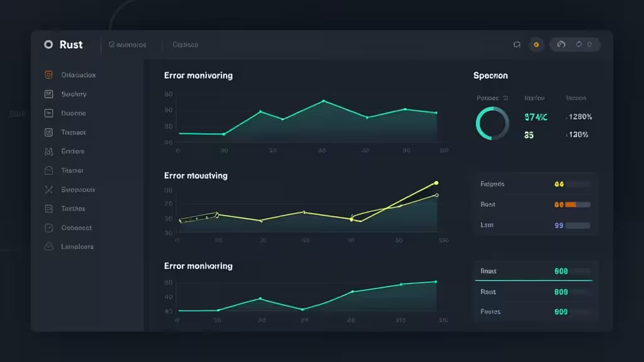This screenshot has height=362, width=644.
Task: Click the purple 99 value
Action: 558,226
